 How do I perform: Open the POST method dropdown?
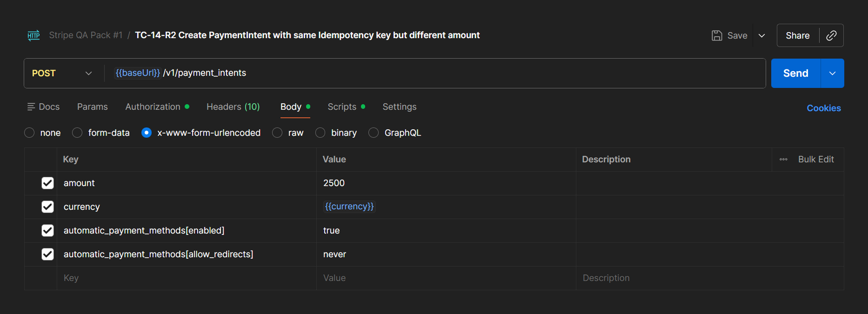coord(62,73)
